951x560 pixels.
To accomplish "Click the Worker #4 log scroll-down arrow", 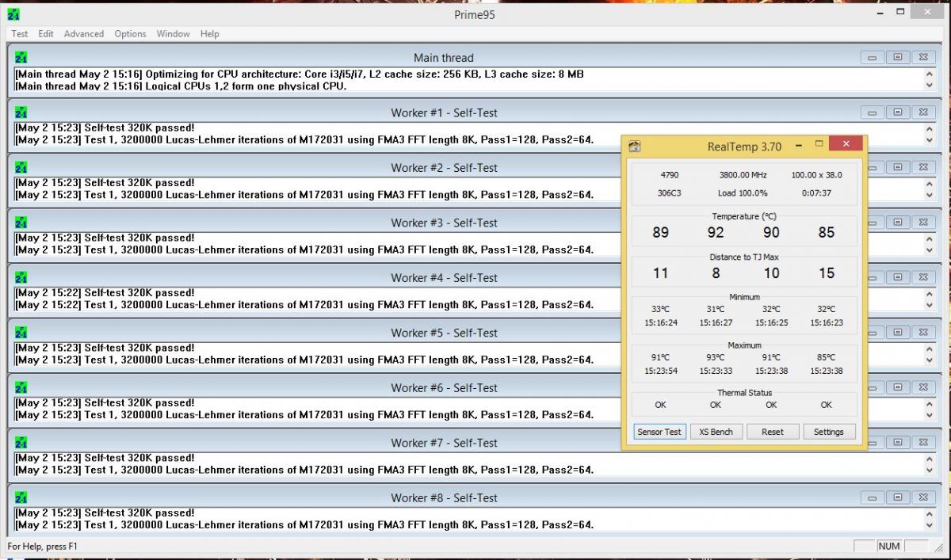I will [930, 305].
